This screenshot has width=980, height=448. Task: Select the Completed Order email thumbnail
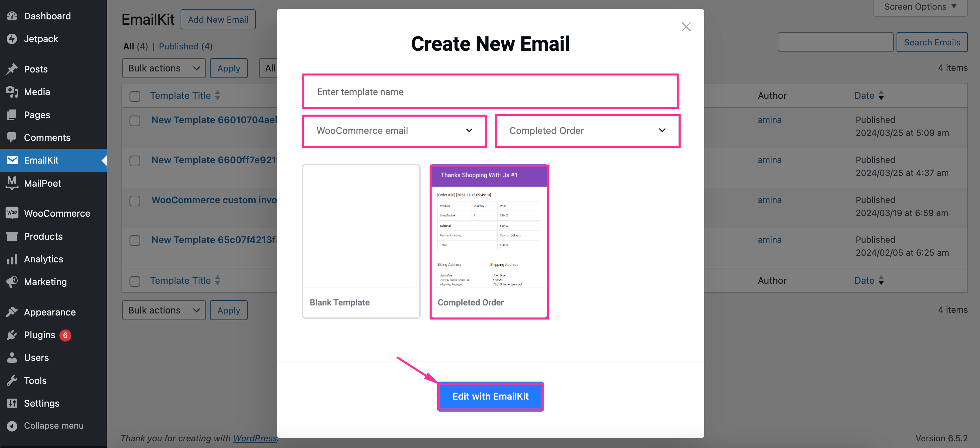(x=489, y=241)
